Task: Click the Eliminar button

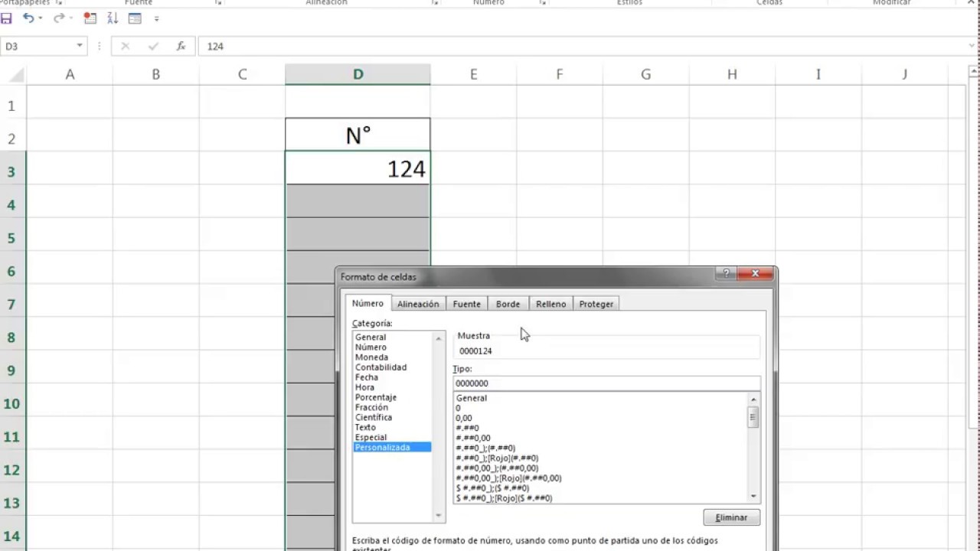Action: (x=731, y=517)
